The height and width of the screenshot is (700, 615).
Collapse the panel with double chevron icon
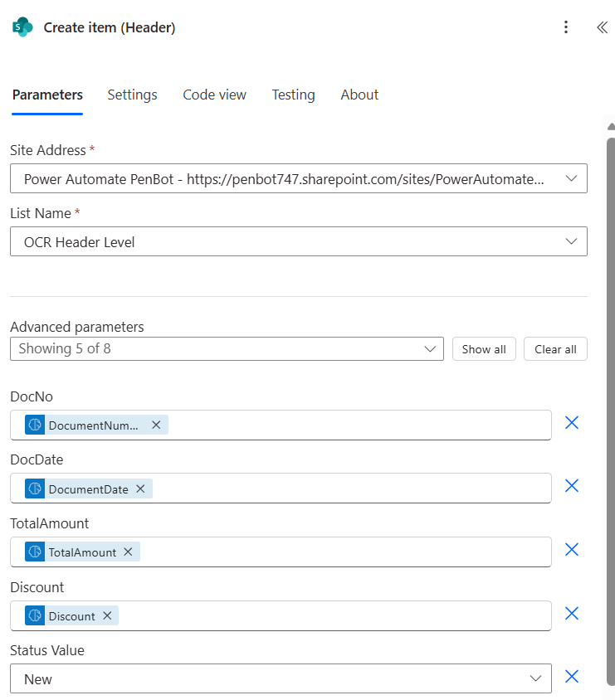click(x=602, y=27)
